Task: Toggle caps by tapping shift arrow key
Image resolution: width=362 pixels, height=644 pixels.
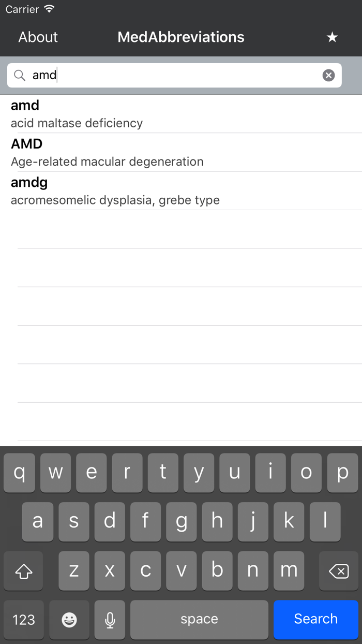Action: pyautogui.click(x=23, y=571)
